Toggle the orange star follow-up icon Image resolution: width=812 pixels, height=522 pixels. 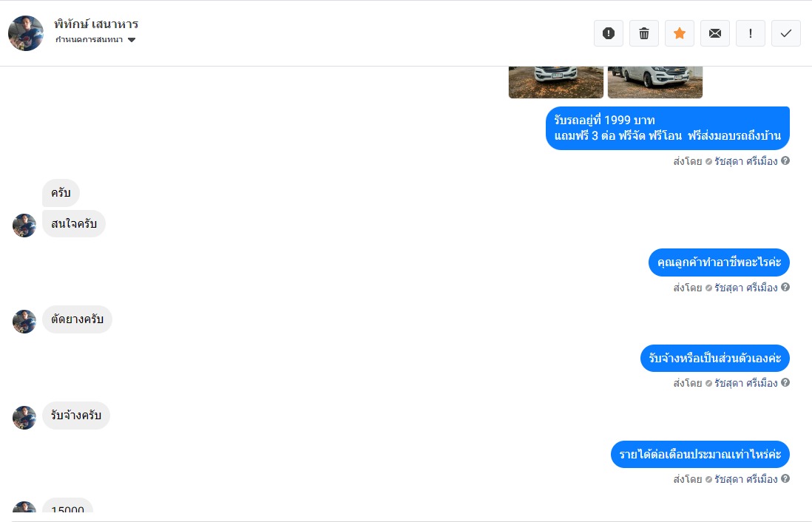point(680,34)
